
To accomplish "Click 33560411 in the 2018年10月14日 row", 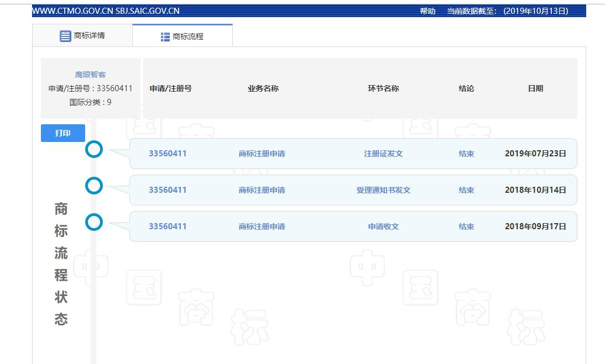I will 168,190.
